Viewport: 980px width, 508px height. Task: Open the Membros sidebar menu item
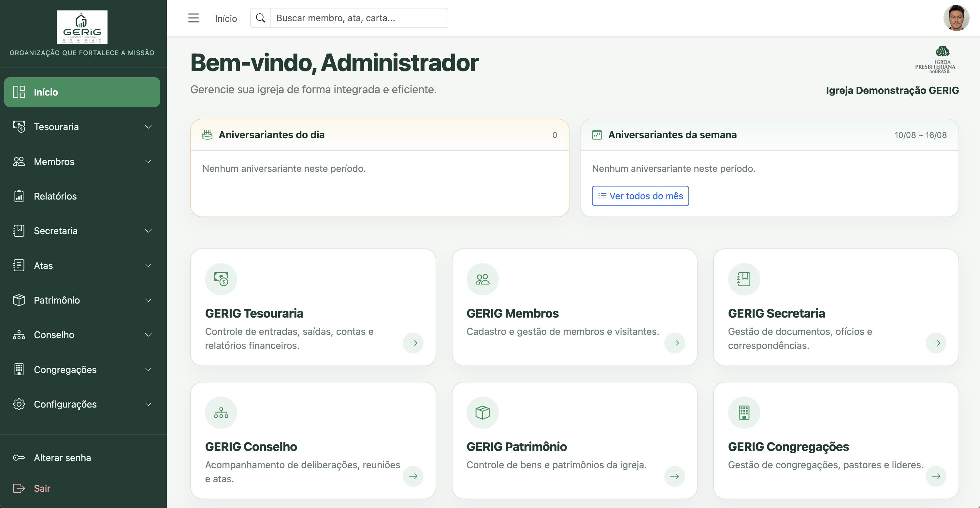[82, 161]
